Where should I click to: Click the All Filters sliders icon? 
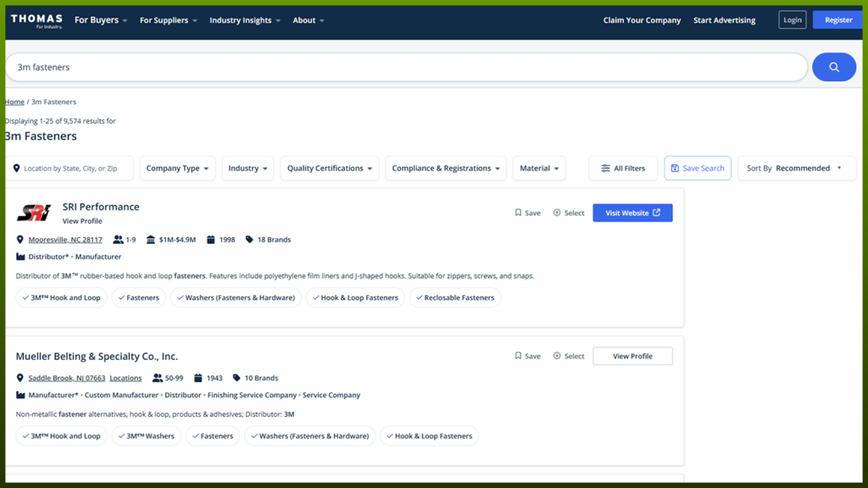point(605,169)
